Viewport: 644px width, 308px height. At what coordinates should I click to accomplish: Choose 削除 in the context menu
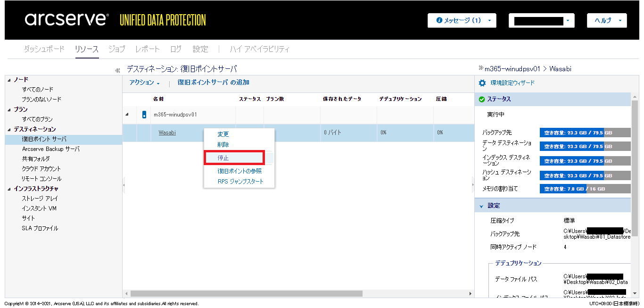point(223,145)
